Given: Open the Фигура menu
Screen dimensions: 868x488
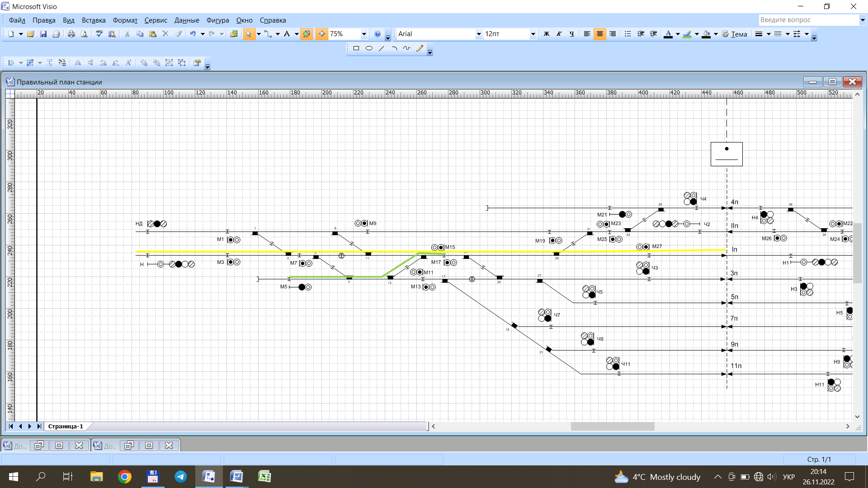Looking at the screenshot, I should [x=218, y=20].
